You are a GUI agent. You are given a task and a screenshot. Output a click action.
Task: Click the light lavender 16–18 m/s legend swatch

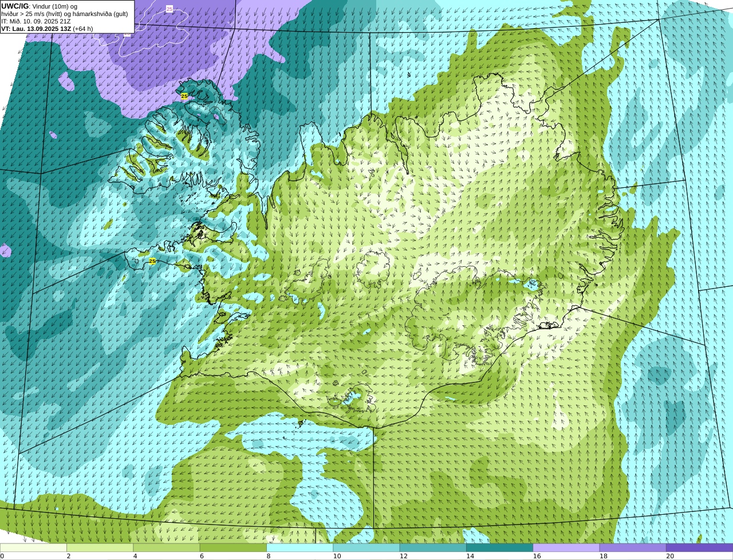click(x=566, y=547)
